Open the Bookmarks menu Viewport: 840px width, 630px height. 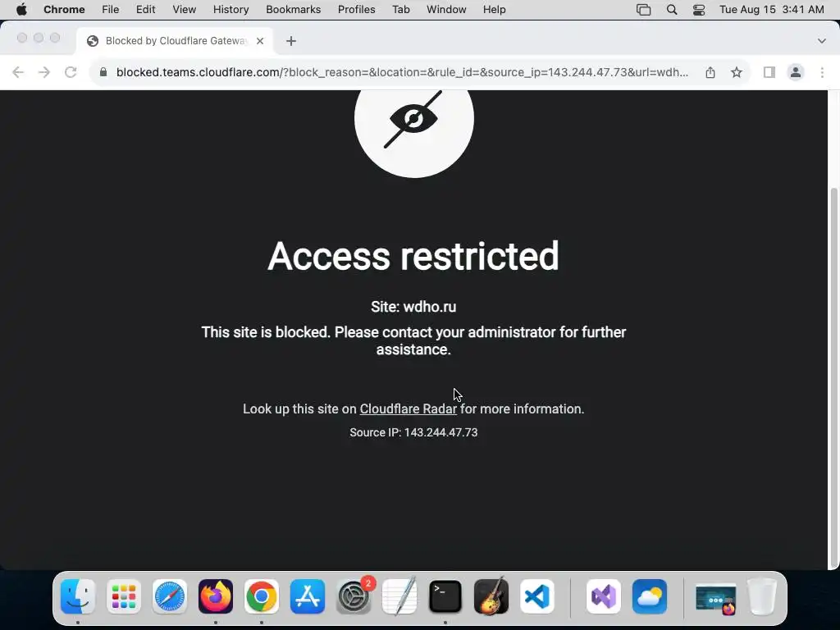293,10
